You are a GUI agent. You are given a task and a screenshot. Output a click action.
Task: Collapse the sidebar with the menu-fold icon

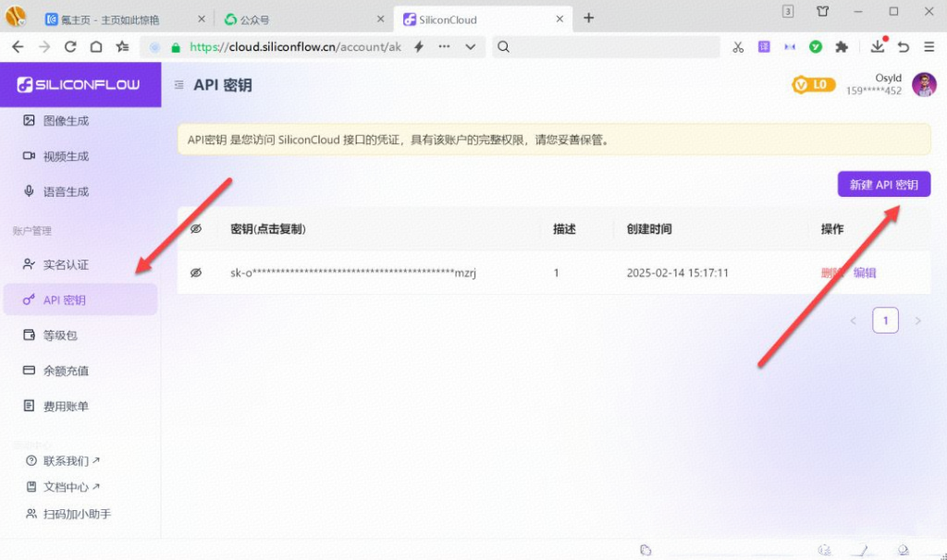[178, 85]
